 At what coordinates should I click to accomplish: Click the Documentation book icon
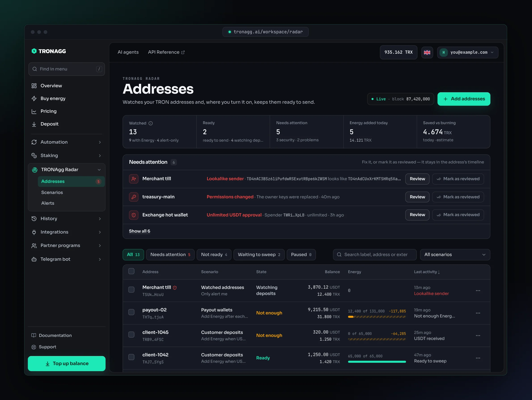(34, 335)
